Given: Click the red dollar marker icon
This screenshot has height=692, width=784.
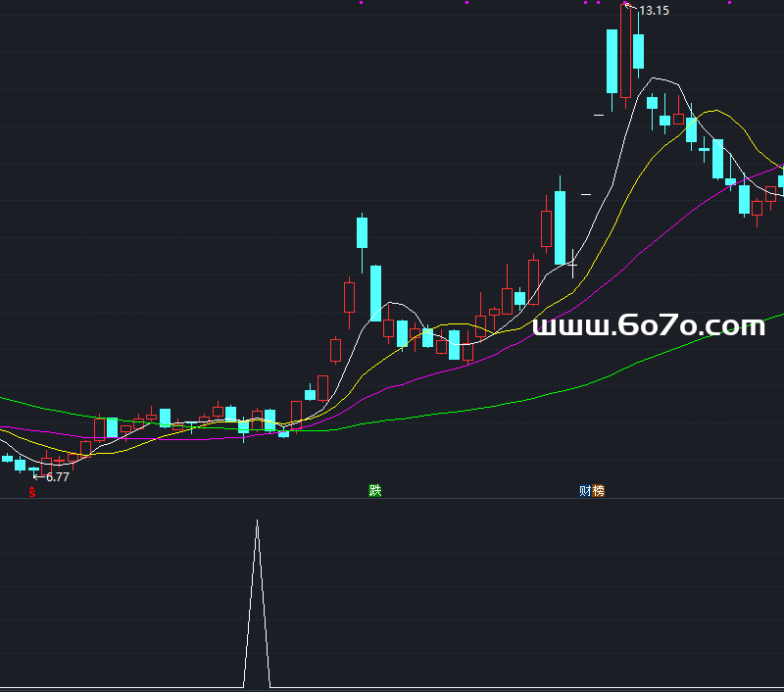Looking at the screenshot, I should point(30,491).
